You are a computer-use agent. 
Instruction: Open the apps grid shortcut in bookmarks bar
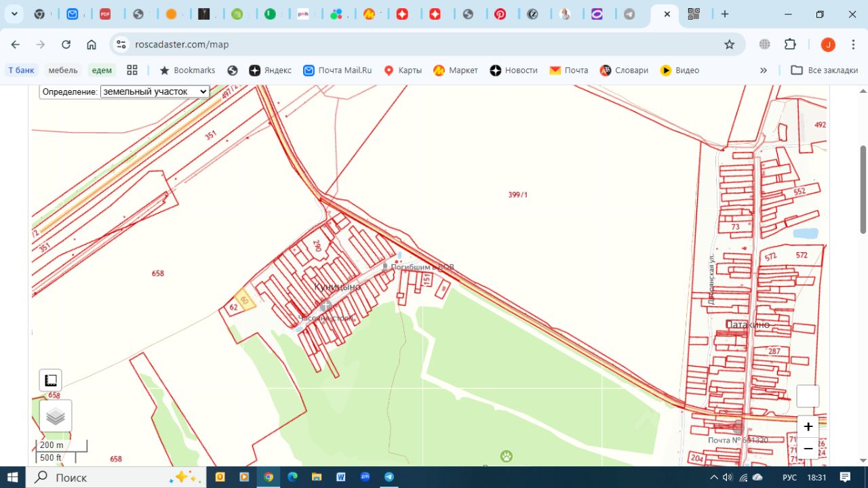point(132,70)
